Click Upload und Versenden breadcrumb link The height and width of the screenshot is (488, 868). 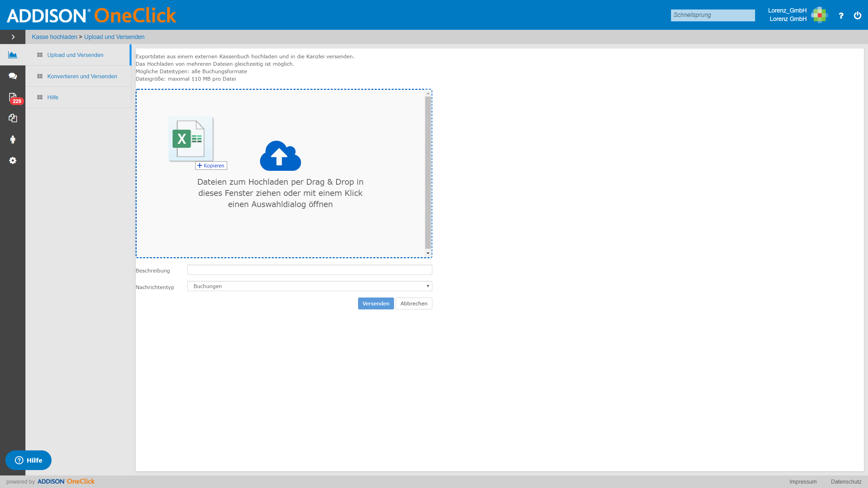pyautogui.click(x=114, y=37)
